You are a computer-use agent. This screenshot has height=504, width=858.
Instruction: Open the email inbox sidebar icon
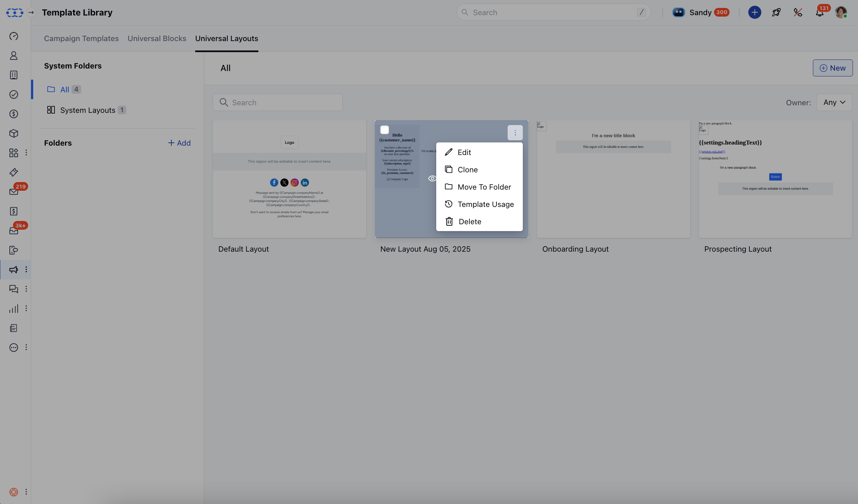pos(14,192)
